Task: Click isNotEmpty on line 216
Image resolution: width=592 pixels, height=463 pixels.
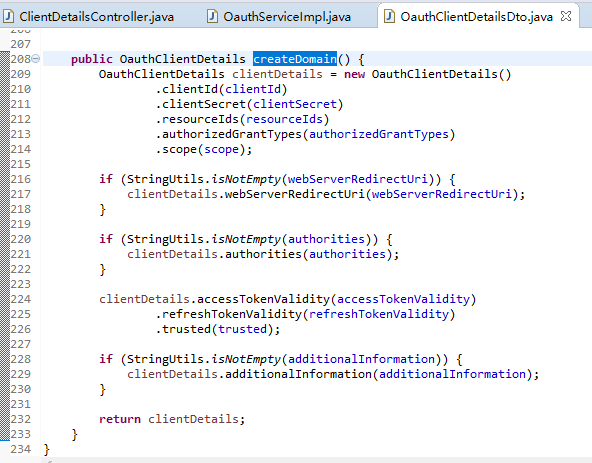Action: tap(246, 179)
